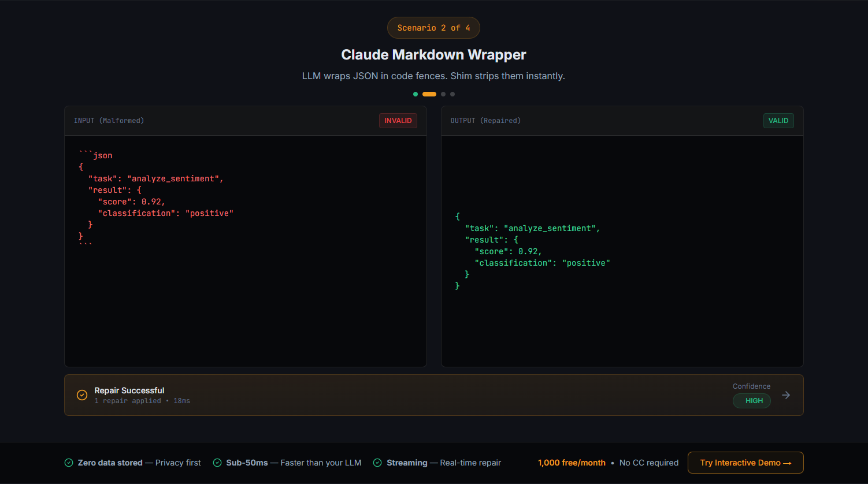The width and height of the screenshot is (868, 484).
Task: Click the Try Interactive Demo button
Action: (745, 463)
